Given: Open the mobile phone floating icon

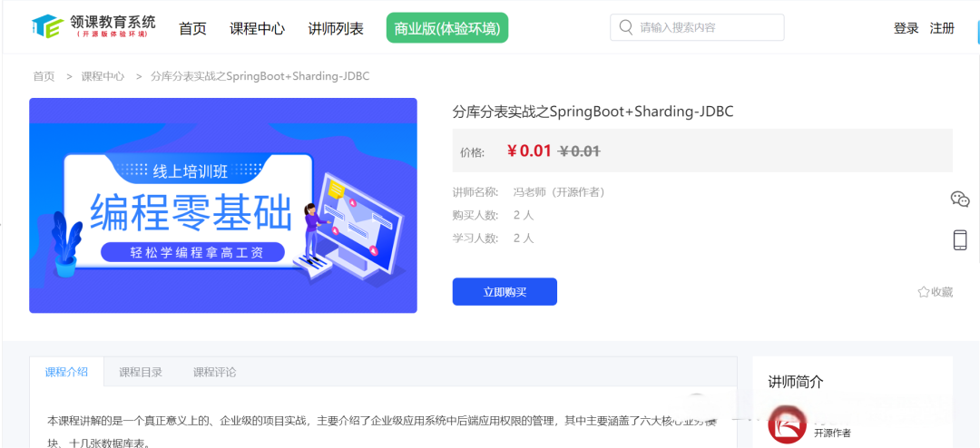Looking at the screenshot, I should (x=960, y=240).
